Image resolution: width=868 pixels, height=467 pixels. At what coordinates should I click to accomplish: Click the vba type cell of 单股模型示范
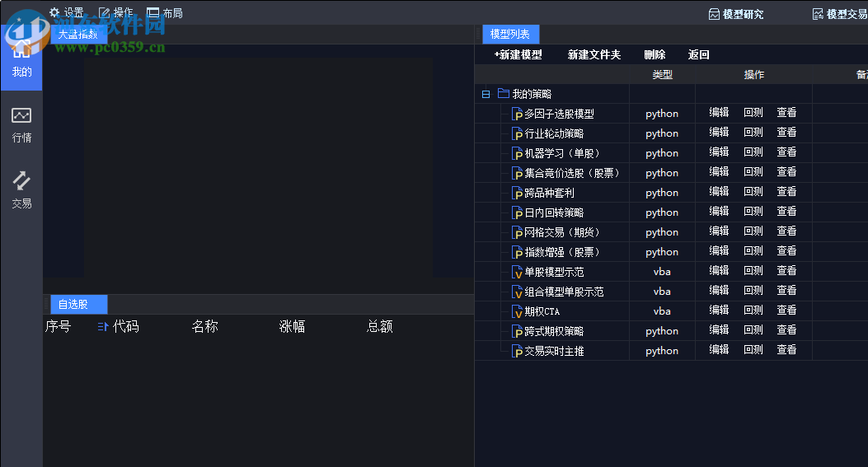[x=662, y=273]
